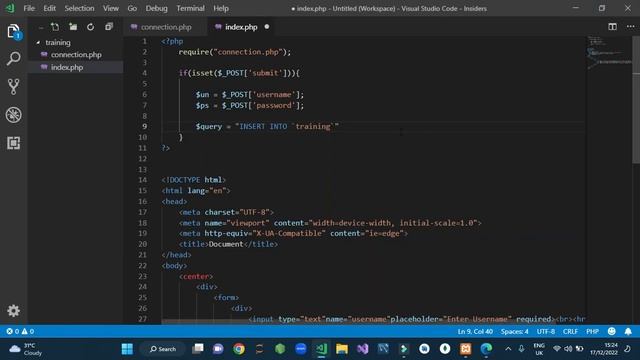
Task: Open Windows Start menu
Action: pos(127,349)
